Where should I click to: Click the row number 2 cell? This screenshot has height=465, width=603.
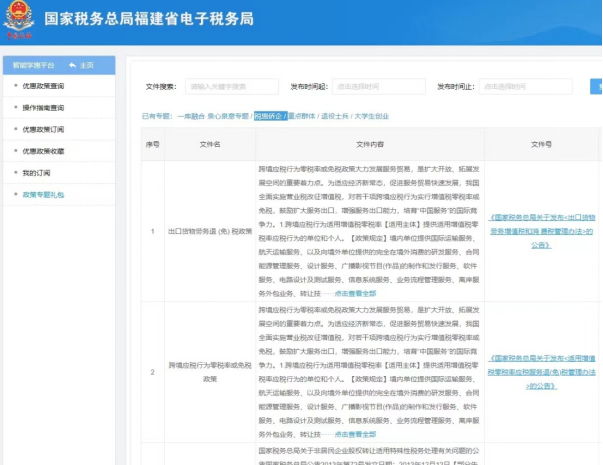coord(153,372)
